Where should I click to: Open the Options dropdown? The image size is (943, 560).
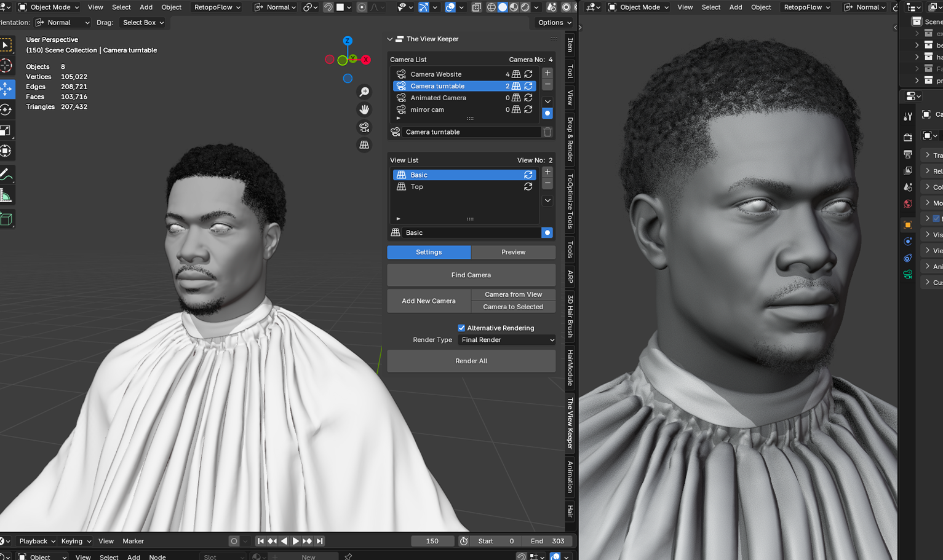click(555, 22)
